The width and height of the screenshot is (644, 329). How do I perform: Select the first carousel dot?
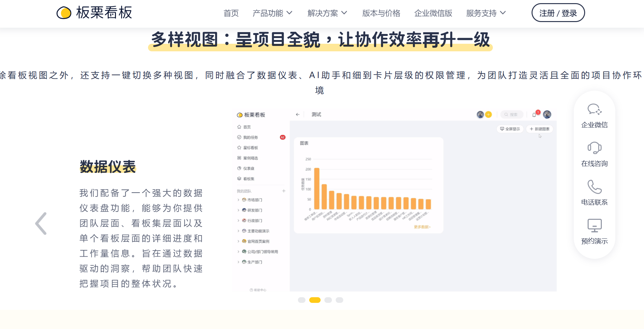click(x=302, y=300)
